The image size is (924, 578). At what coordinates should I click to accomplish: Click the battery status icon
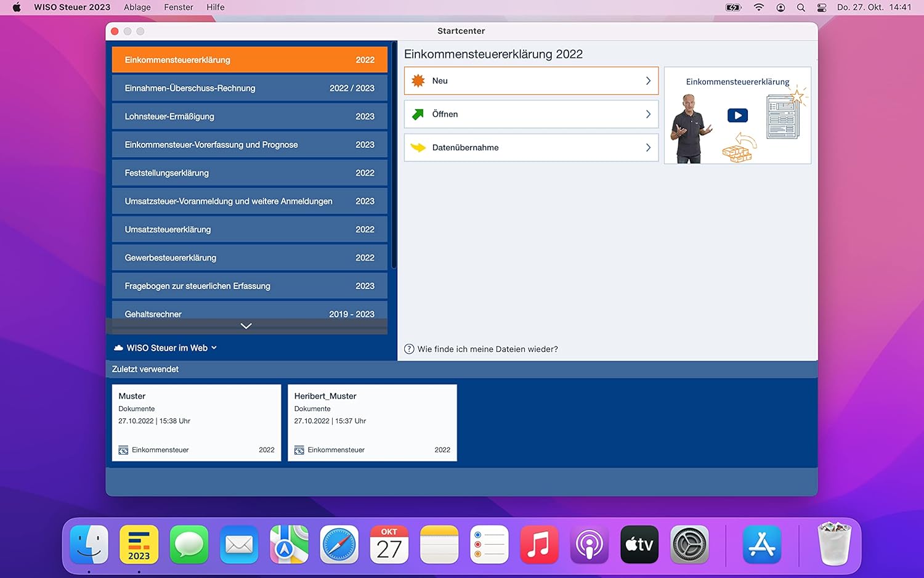pos(734,7)
